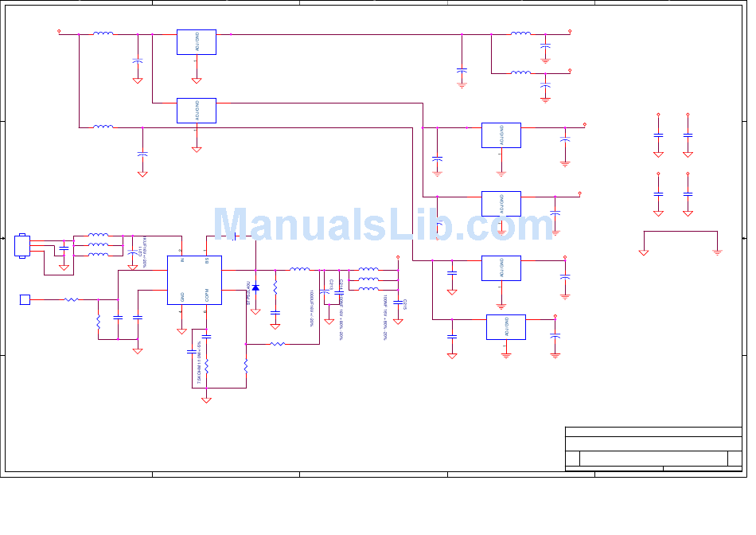The height and width of the screenshot is (535, 756).
Task: Click the BS pin label on the switching IC
Action: click(207, 260)
